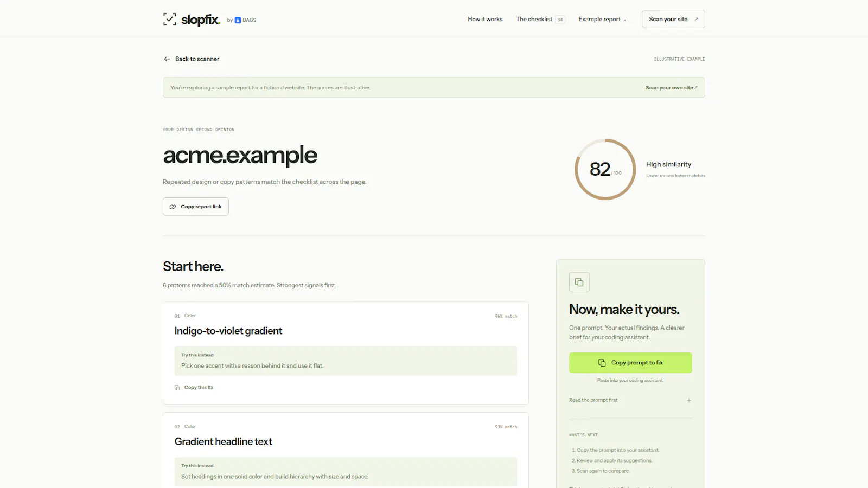Click the 96% match label

(x=506, y=316)
